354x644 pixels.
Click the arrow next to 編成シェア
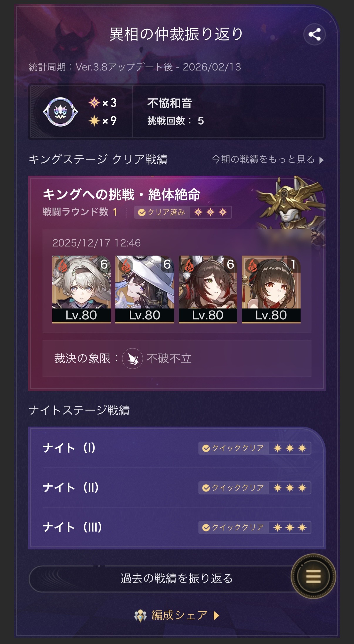pyautogui.click(x=216, y=615)
